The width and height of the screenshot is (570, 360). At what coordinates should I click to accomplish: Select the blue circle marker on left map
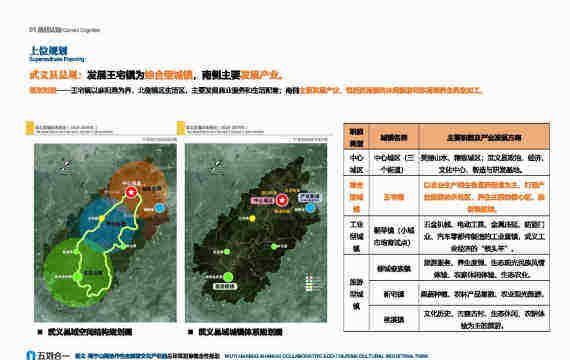[x=159, y=208]
